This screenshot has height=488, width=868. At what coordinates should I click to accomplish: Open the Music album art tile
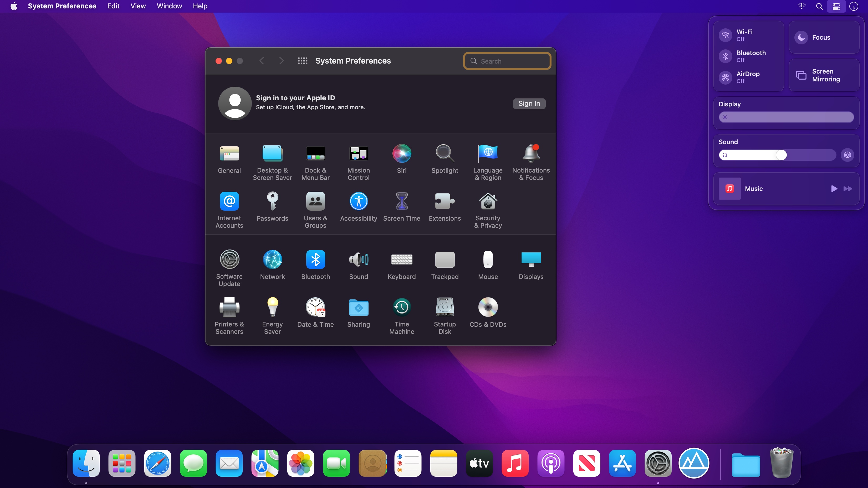(x=729, y=189)
